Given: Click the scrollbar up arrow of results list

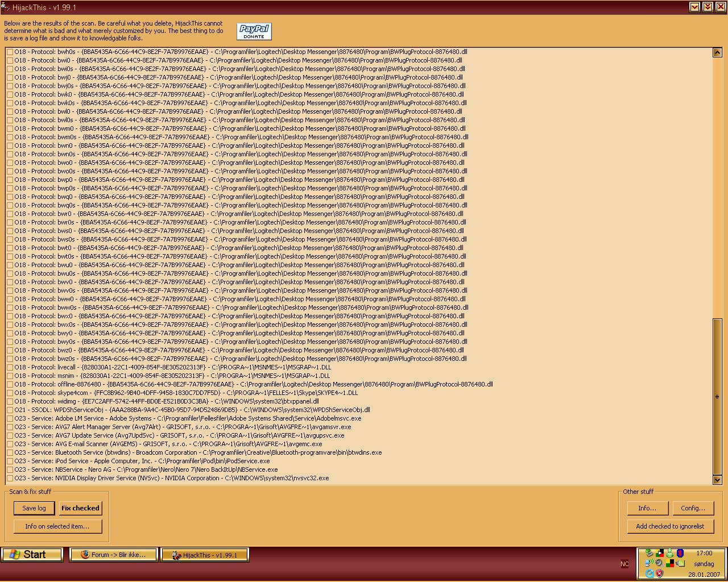Looking at the screenshot, I should point(717,52).
